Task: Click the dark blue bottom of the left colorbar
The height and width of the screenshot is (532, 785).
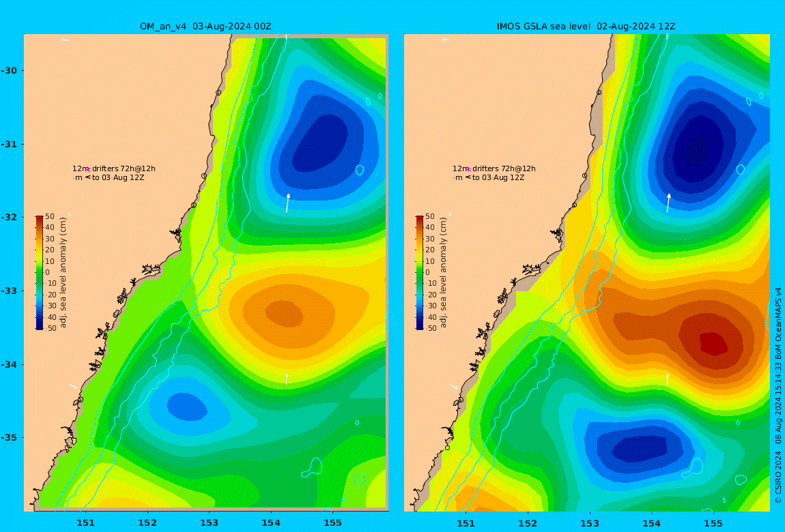Action: pyautogui.click(x=40, y=327)
